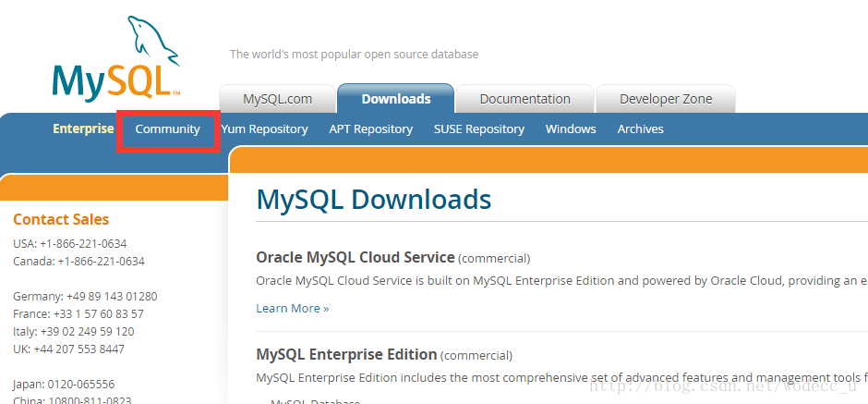Open the Community downloads section
868x404 pixels.
168,129
